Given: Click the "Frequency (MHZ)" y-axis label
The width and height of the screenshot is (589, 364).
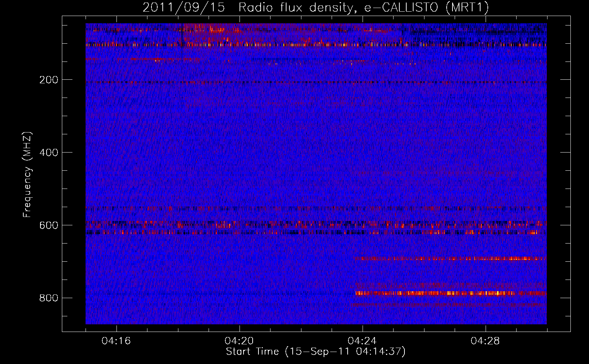Looking at the screenshot, I should (27, 174).
